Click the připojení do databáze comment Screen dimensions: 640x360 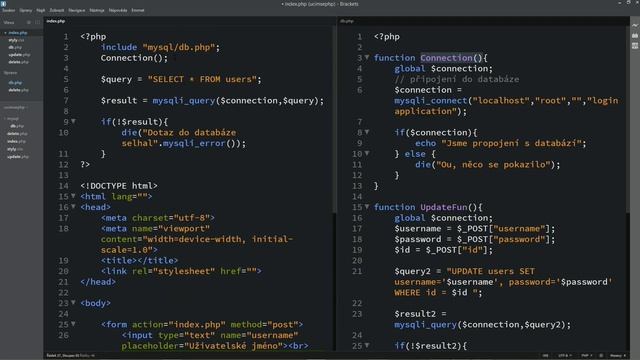pos(457,79)
